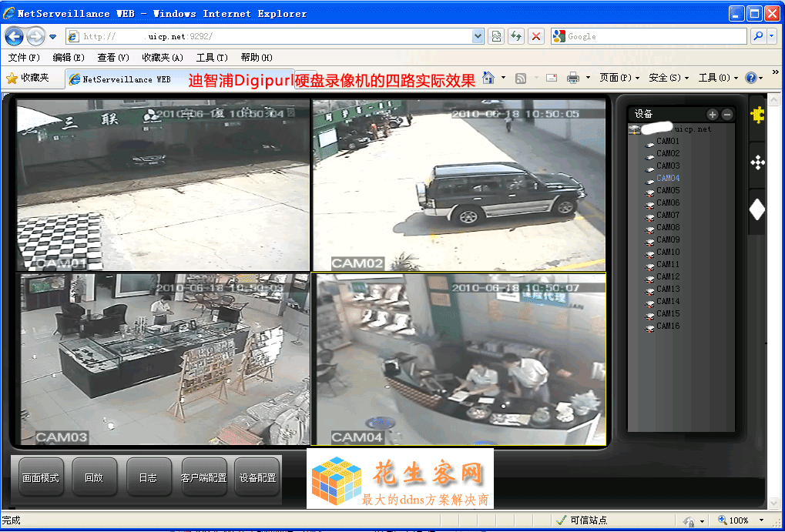Open the 安全(S) command menu
Viewport: 785px width, 532px height.
coord(669,78)
